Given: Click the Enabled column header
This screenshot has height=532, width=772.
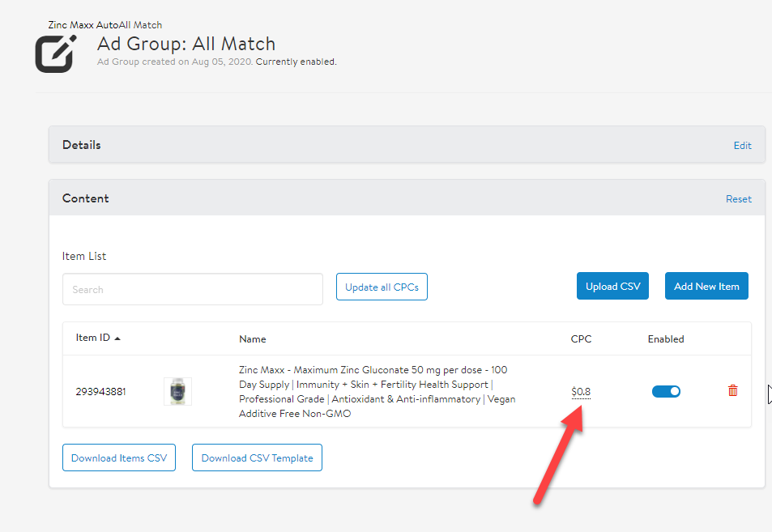Looking at the screenshot, I should 666,339.
